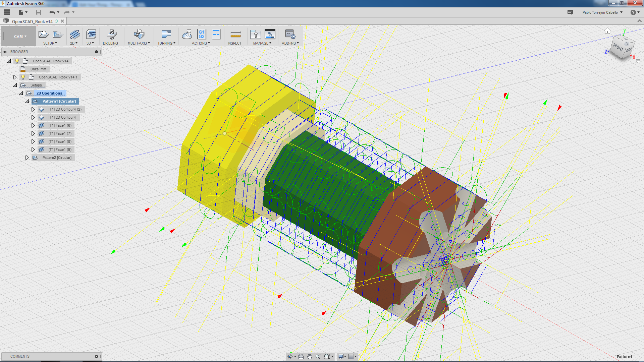Image resolution: width=644 pixels, height=362 pixels.
Task: Expand the [T1] Face1 (6) operation
Action: tap(33, 125)
